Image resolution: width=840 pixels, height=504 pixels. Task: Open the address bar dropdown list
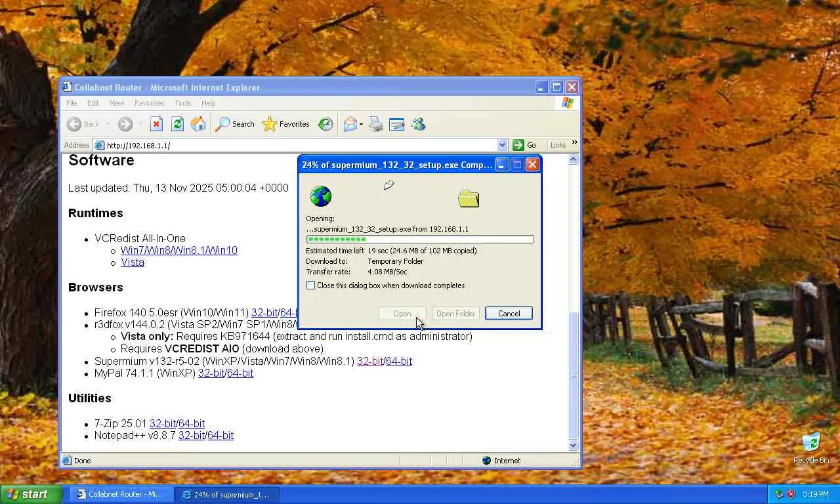click(503, 145)
